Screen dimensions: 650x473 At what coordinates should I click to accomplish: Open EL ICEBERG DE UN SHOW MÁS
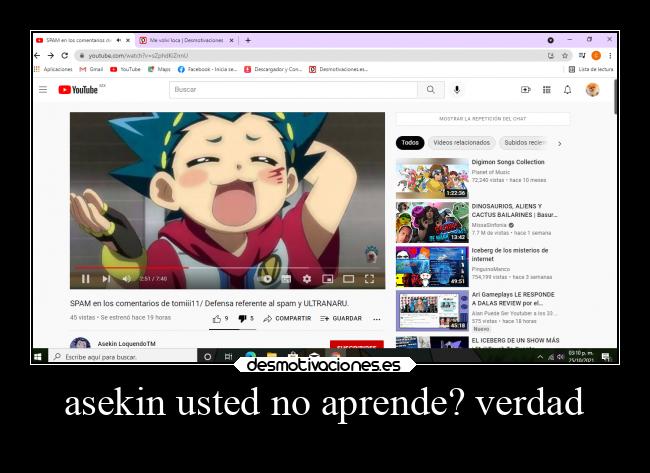click(515, 340)
